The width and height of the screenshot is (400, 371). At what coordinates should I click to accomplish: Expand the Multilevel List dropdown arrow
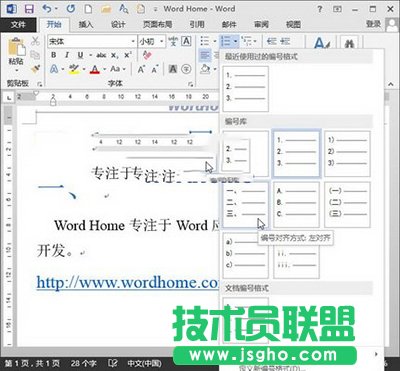(255, 41)
